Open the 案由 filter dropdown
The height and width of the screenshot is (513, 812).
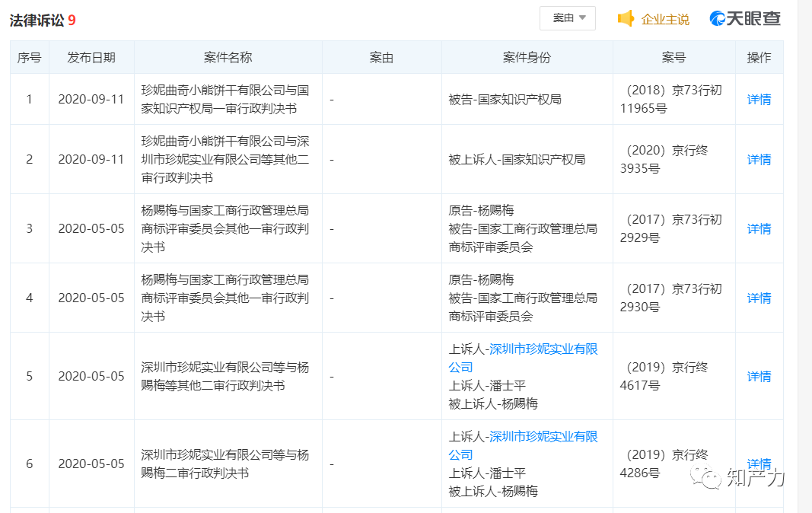tap(568, 18)
